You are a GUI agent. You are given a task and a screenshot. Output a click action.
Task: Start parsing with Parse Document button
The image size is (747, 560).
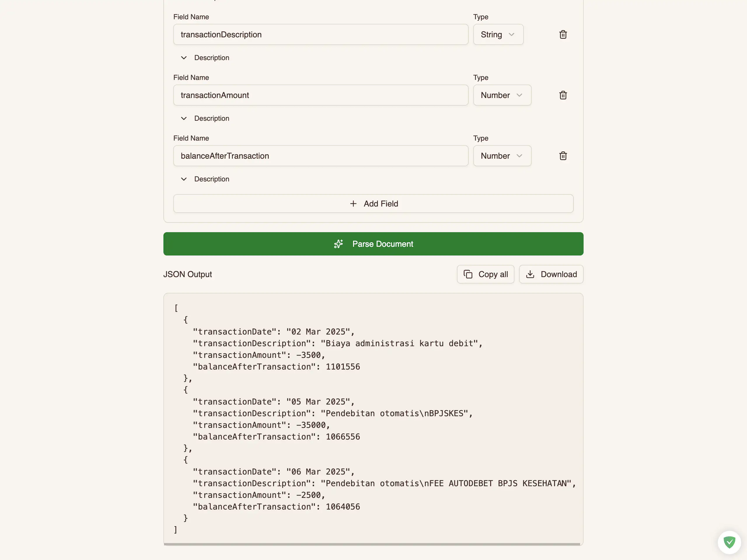pyautogui.click(x=373, y=244)
